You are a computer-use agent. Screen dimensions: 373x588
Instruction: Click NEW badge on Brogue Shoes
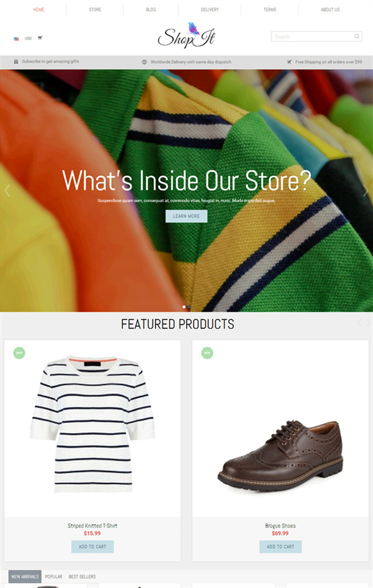[207, 353]
